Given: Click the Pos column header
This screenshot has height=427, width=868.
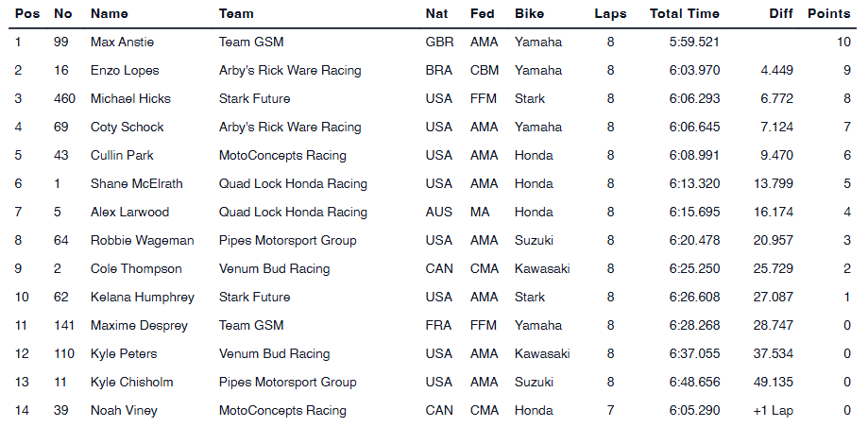Looking at the screenshot, I should 26,14.
